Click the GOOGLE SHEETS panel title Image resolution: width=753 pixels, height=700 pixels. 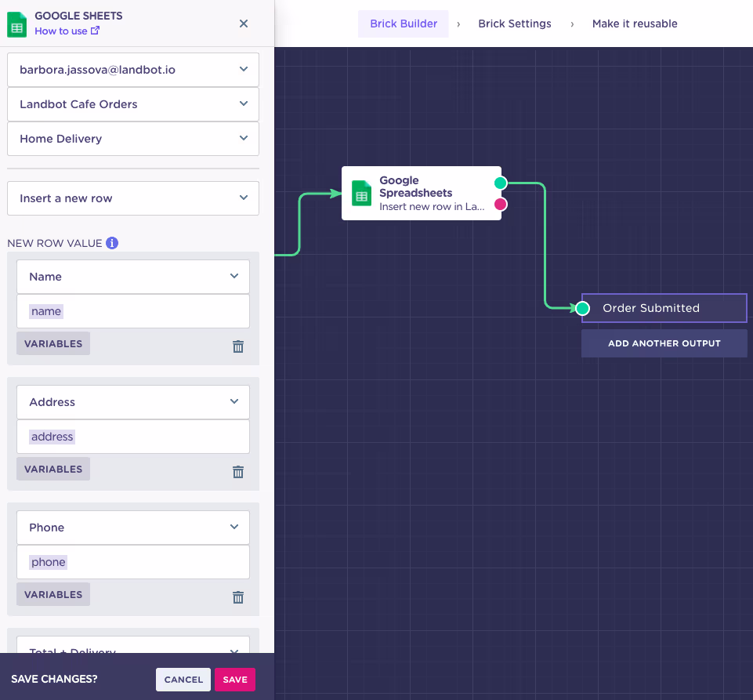78,16
